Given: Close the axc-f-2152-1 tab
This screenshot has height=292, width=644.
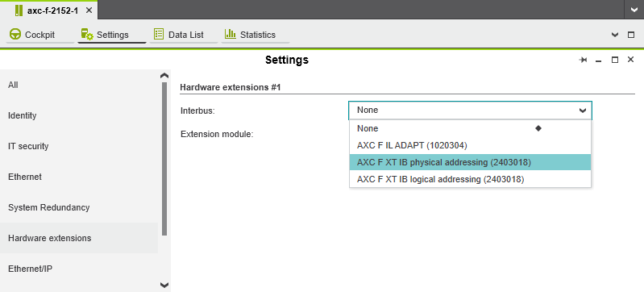Looking at the screenshot, I should tap(89, 10).
